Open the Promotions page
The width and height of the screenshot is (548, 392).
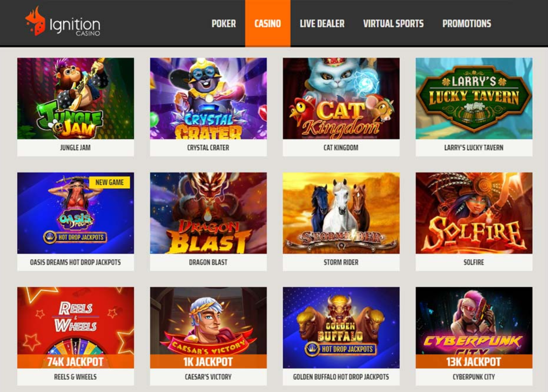pyautogui.click(x=467, y=23)
